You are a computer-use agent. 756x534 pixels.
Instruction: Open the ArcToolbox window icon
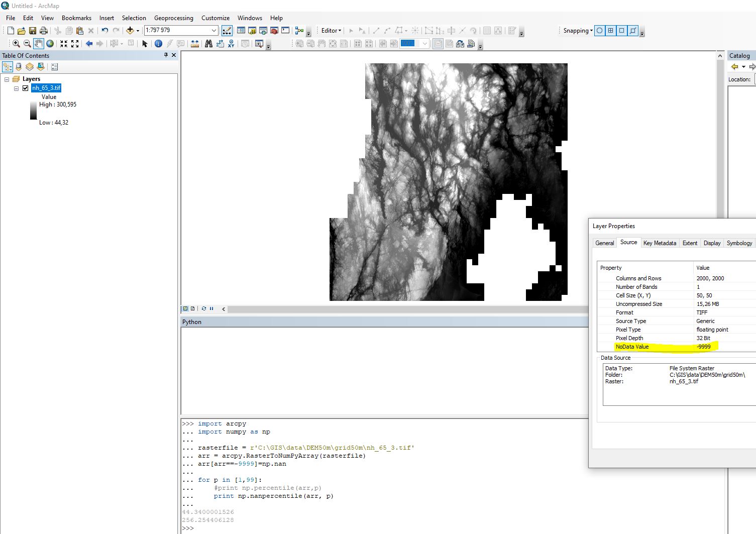(x=274, y=31)
